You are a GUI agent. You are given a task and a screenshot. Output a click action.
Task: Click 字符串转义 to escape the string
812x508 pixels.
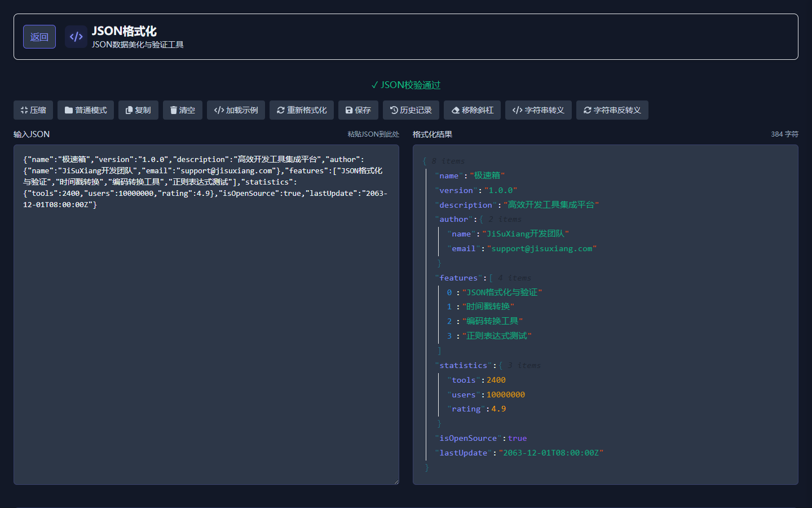pos(539,110)
